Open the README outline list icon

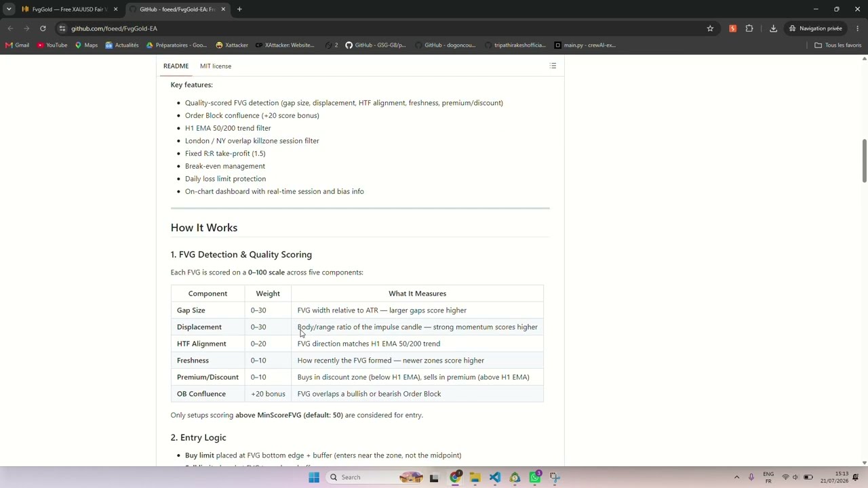(553, 66)
